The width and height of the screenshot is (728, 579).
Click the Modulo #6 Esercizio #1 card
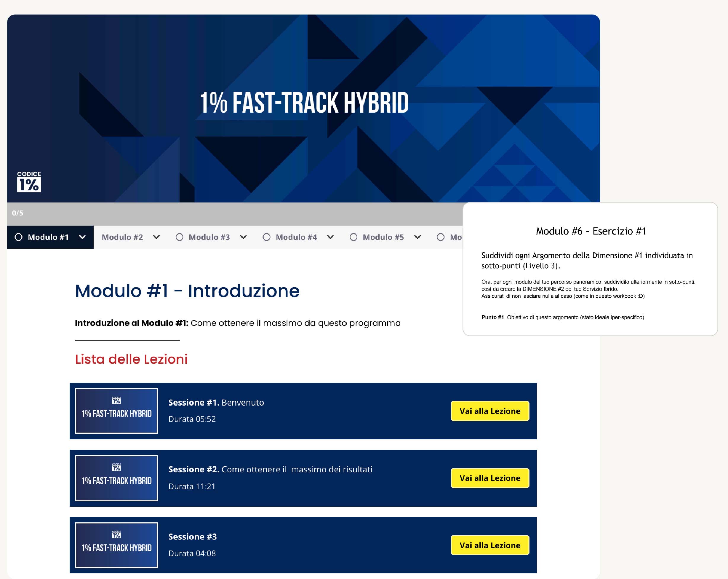click(x=590, y=269)
